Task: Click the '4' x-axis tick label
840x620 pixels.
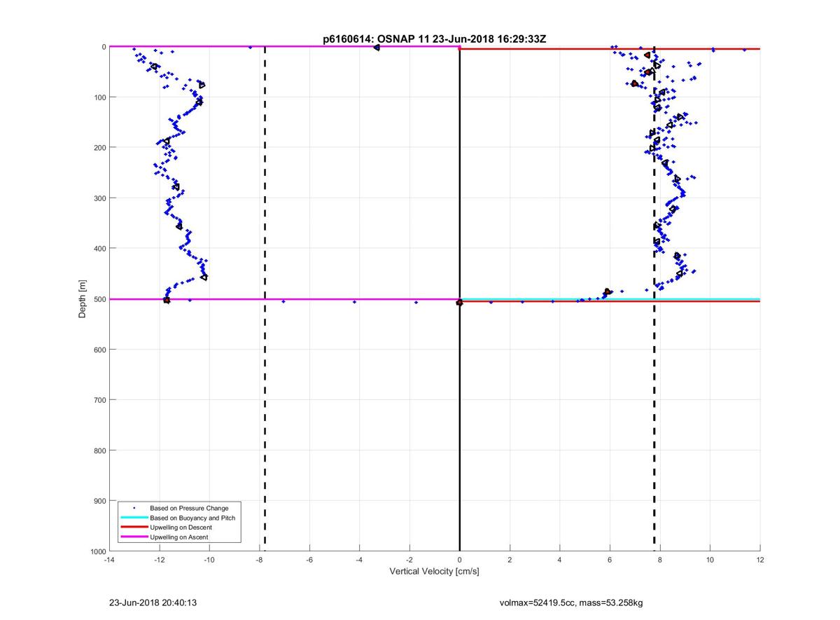Action: click(560, 560)
